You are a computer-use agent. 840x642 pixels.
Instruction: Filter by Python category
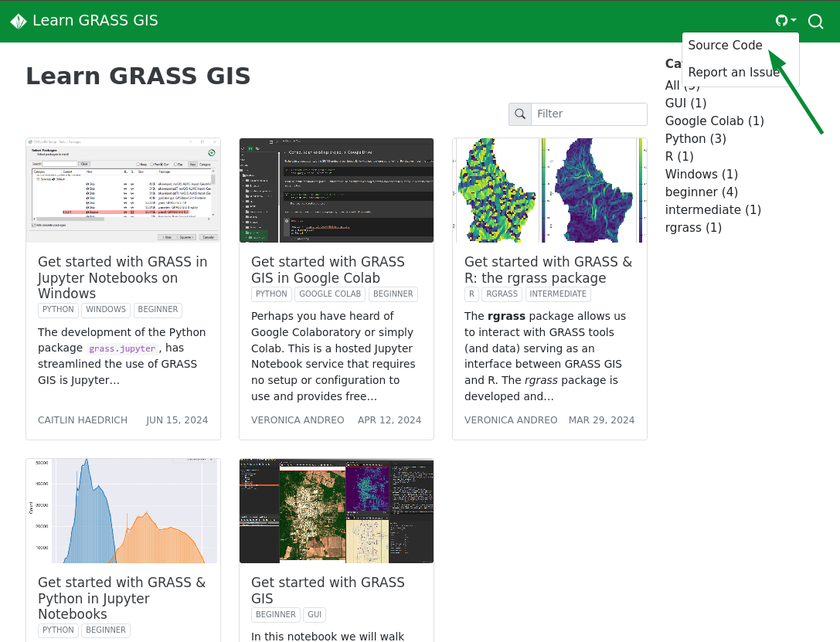coord(695,139)
